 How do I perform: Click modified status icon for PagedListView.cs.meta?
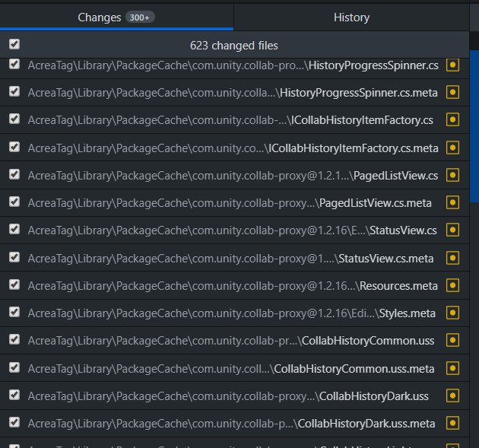tap(452, 202)
